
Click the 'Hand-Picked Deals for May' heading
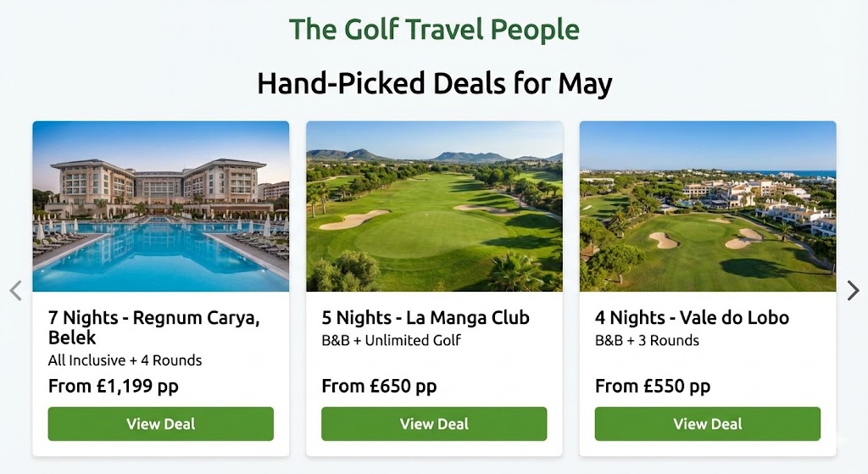click(x=434, y=84)
